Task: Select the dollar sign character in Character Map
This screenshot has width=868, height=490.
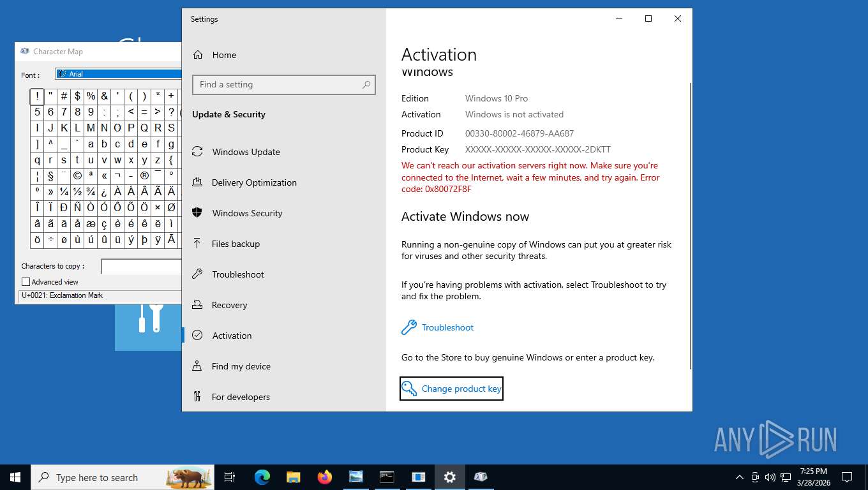Action: point(77,96)
